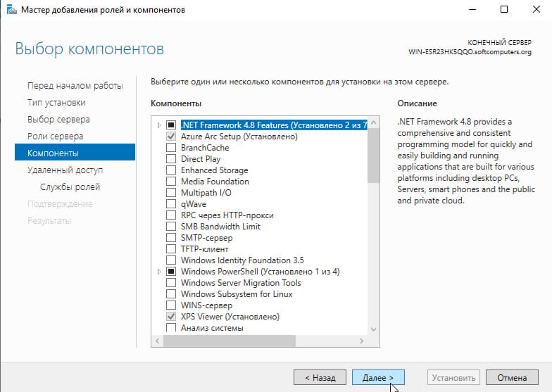This screenshot has width=552, height=392.
Task: Click the horizontal scrollbar thumb of components list
Action: pyautogui.click(x=230, y=341)
